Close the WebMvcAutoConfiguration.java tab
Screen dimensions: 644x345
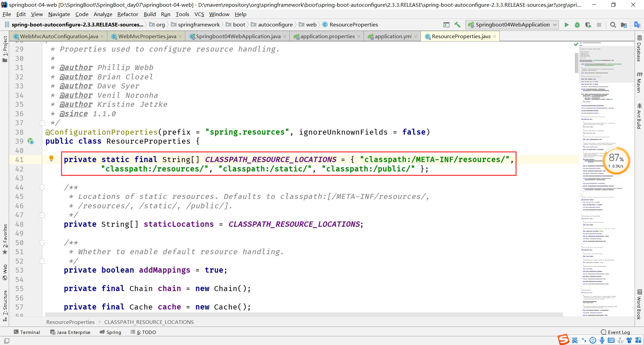coord(102,37)
